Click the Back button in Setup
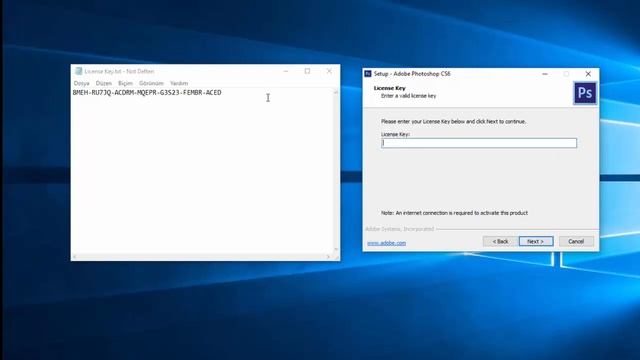The width and height of the screenshot is (640, 360). 500,241
